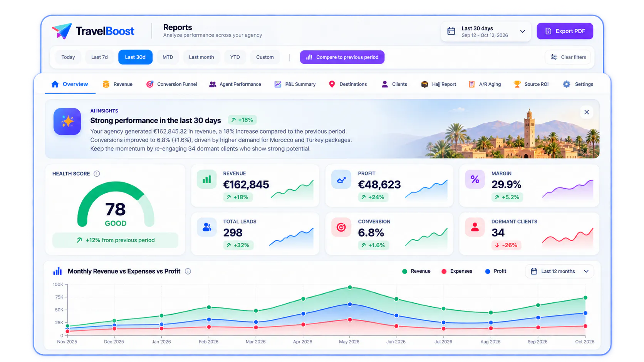Click the Source ROI trophy icon

[517, 84]
